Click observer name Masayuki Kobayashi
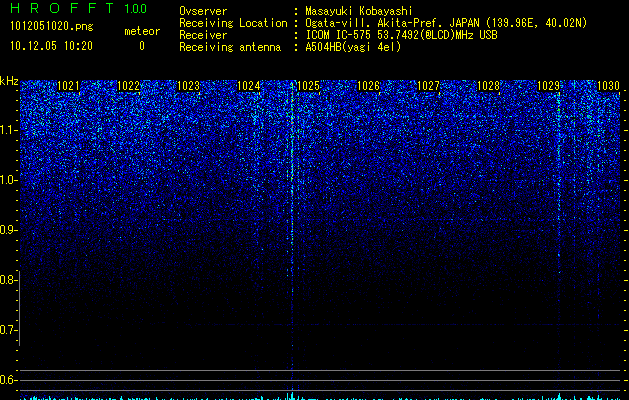 point(359,11)
